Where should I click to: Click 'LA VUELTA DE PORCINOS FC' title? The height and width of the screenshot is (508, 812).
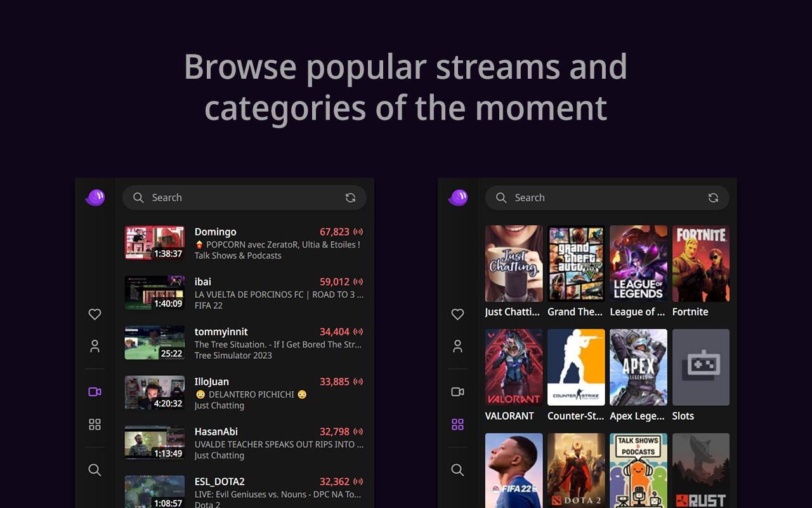(279, 294)
